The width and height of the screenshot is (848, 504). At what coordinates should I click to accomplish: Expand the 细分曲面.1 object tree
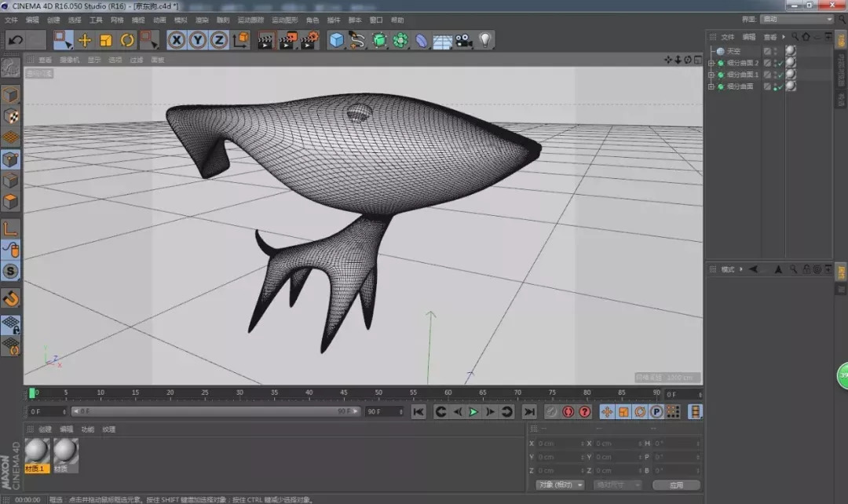click(711, 75)
